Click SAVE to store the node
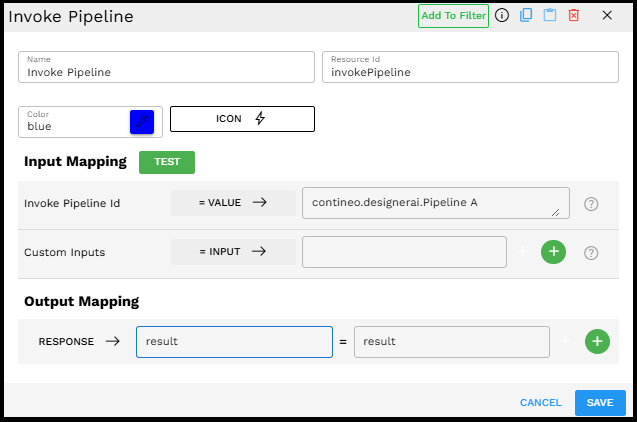 coord(600,403)
